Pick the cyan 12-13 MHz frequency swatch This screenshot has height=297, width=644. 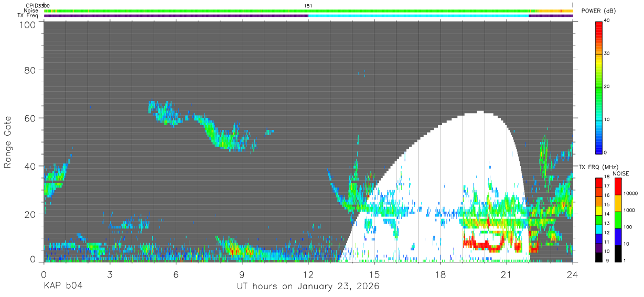[x=599, y=229]
